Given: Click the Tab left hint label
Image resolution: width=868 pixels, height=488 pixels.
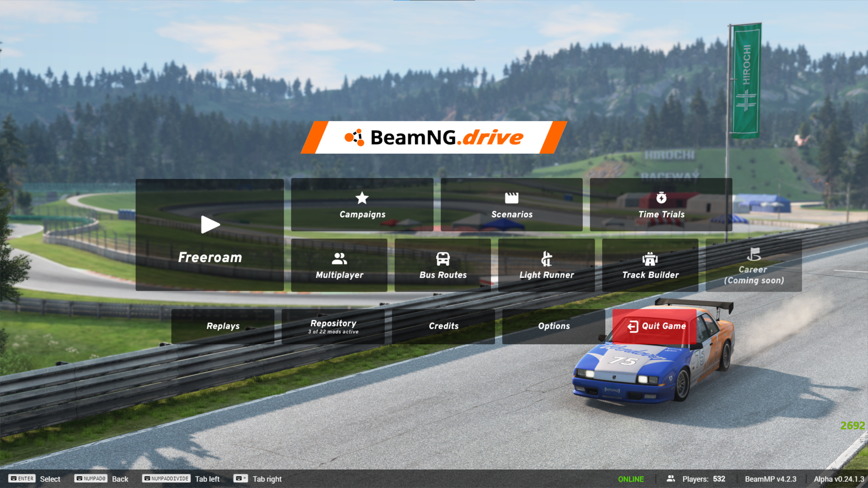Looking at the screenshot, I should (x=207, y=479).
